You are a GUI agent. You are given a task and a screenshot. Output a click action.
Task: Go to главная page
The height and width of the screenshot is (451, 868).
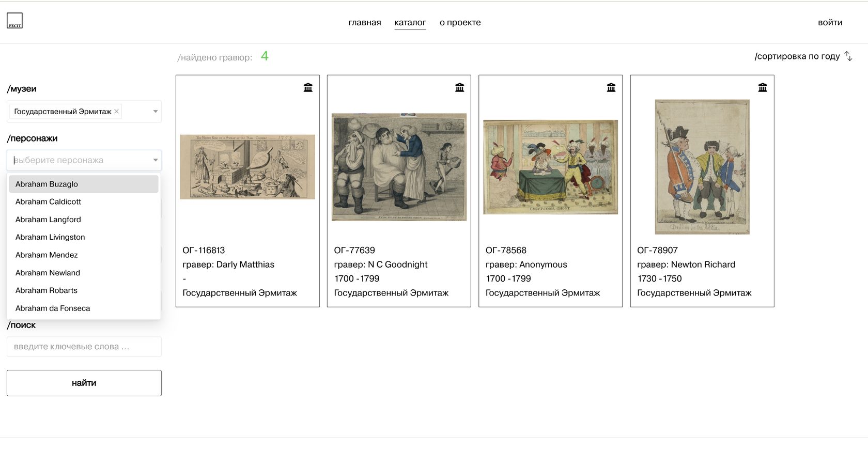point(365,22)
